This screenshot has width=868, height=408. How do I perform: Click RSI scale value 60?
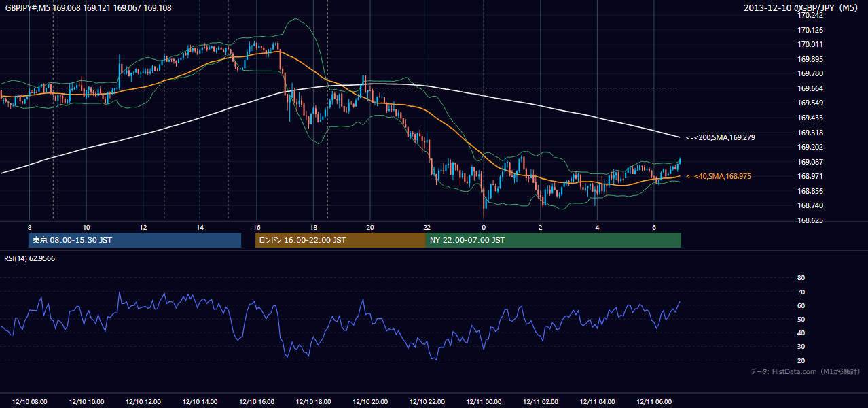pyautogui.click(x=801, y=305)
